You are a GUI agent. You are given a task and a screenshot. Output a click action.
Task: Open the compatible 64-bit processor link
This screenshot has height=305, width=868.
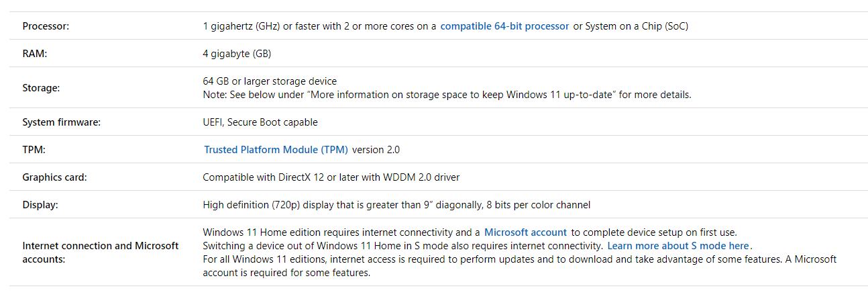tap(504, 26)
